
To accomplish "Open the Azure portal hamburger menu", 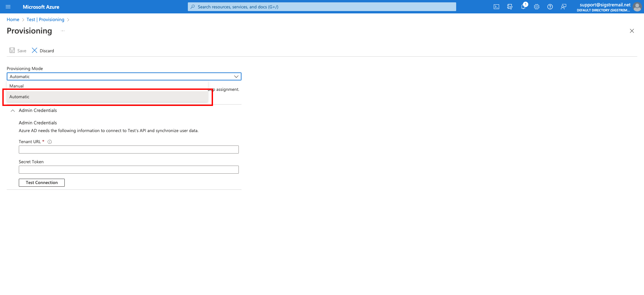I will [x=8, y=7].
